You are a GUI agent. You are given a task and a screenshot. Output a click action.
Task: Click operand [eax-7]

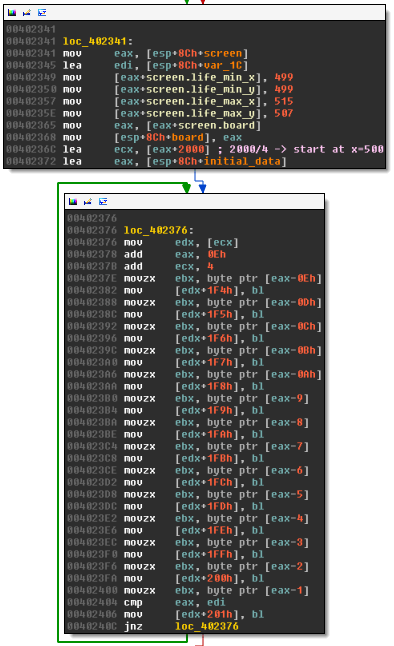pyautogui.click(x=286, y=446)
